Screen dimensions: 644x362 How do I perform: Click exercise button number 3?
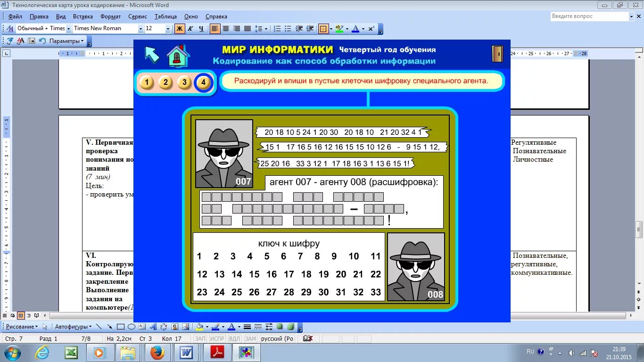pos(184,83)
